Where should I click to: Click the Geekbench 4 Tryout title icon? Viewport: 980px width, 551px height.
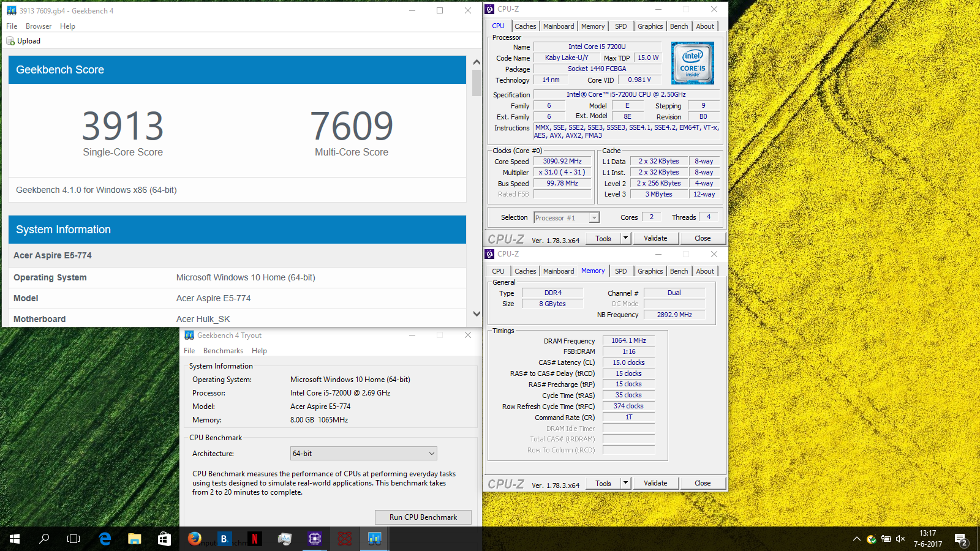point(189,335)
